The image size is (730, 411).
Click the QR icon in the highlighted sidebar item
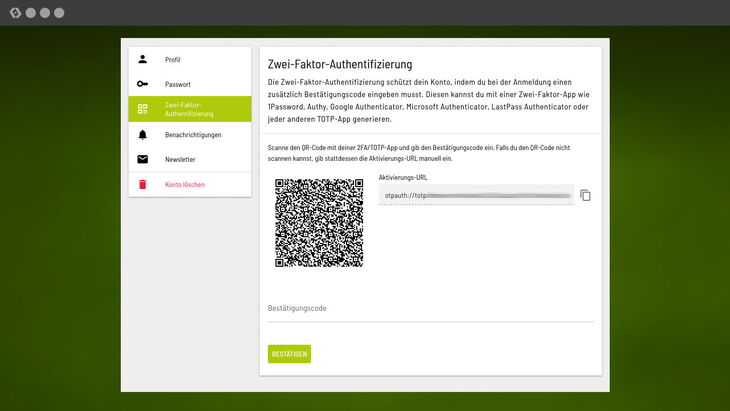[x=142, y=109]
